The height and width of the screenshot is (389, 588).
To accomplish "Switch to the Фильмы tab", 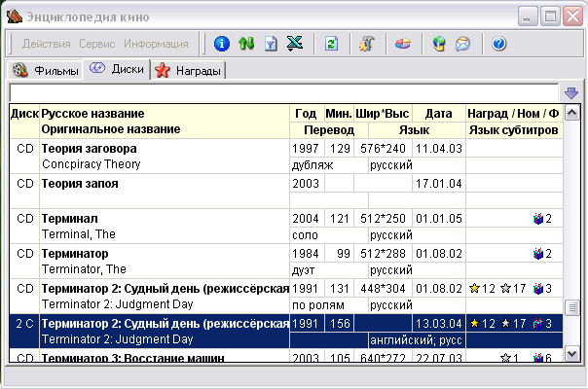I will (x=46, y=70).
